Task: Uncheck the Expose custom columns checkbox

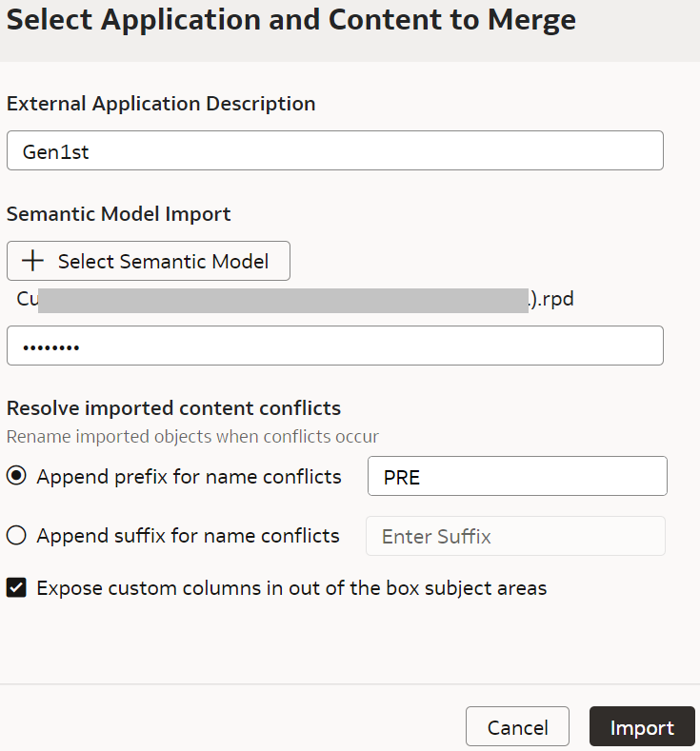Action: (x=16, y=588)
